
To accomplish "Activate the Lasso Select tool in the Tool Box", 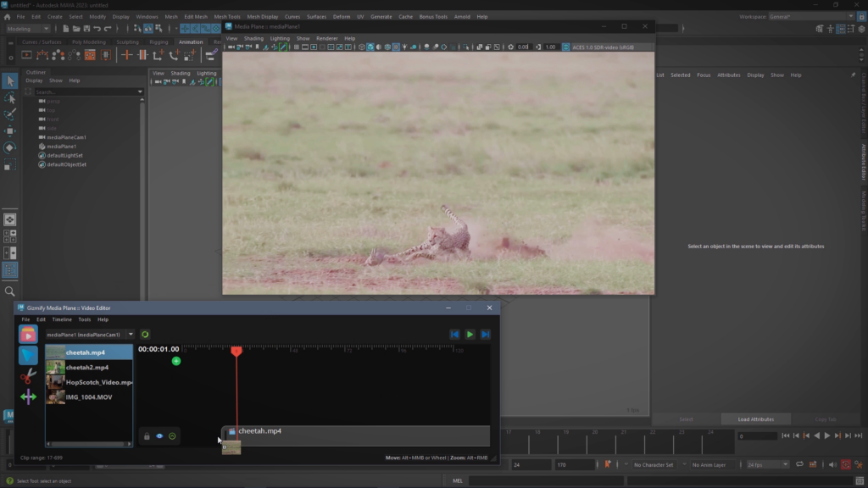I will pos(10,98).
